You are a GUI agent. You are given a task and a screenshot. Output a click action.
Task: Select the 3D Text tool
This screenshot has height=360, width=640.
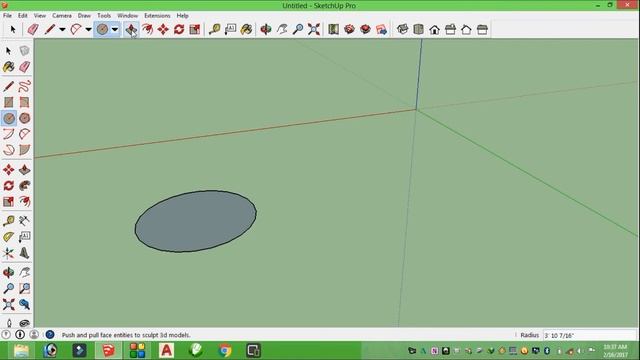tap(24, 253)
